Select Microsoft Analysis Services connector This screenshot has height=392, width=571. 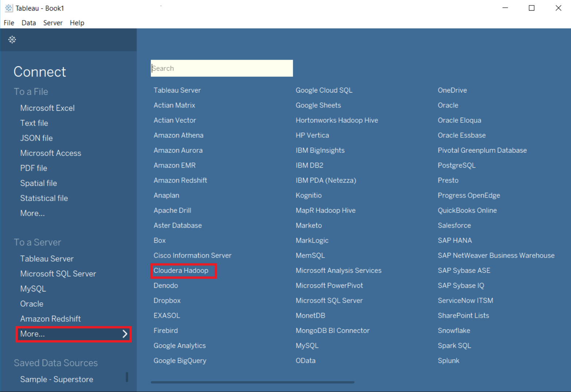(x=339, y=271)
